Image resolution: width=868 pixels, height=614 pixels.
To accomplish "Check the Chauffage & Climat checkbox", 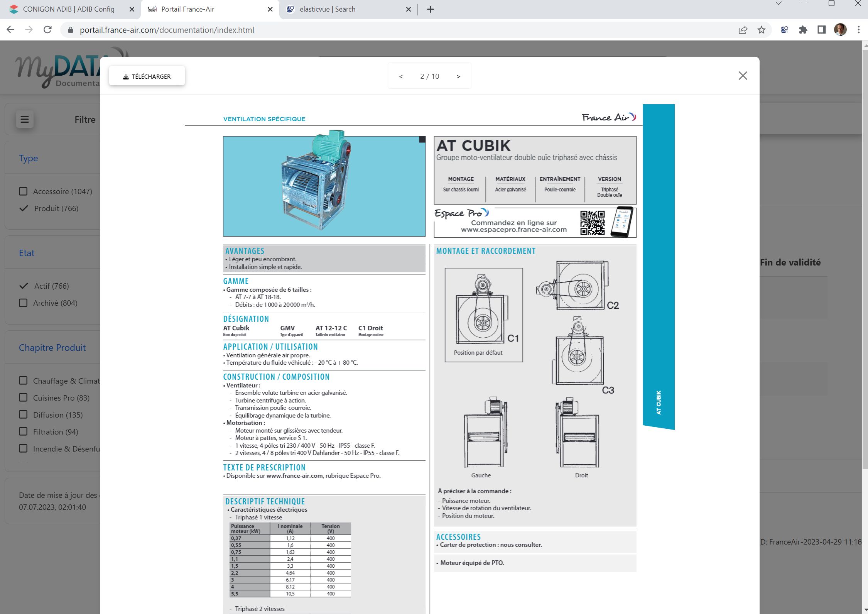I will [23, 381].
